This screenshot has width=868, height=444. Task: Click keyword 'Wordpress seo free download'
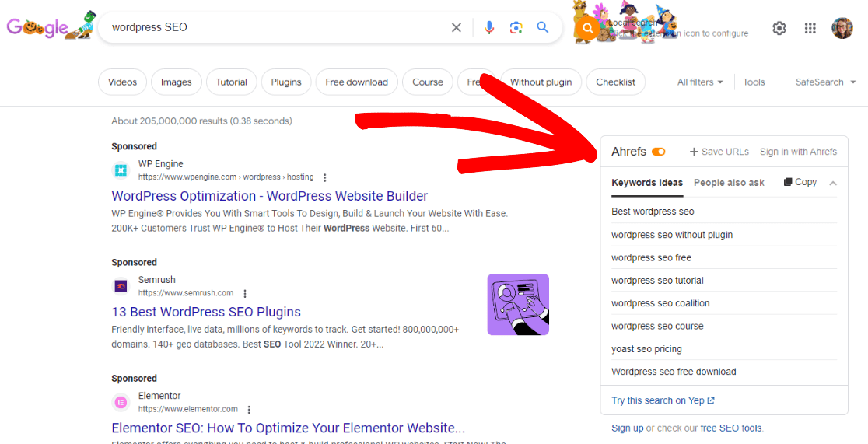click(x=674, y=372)
